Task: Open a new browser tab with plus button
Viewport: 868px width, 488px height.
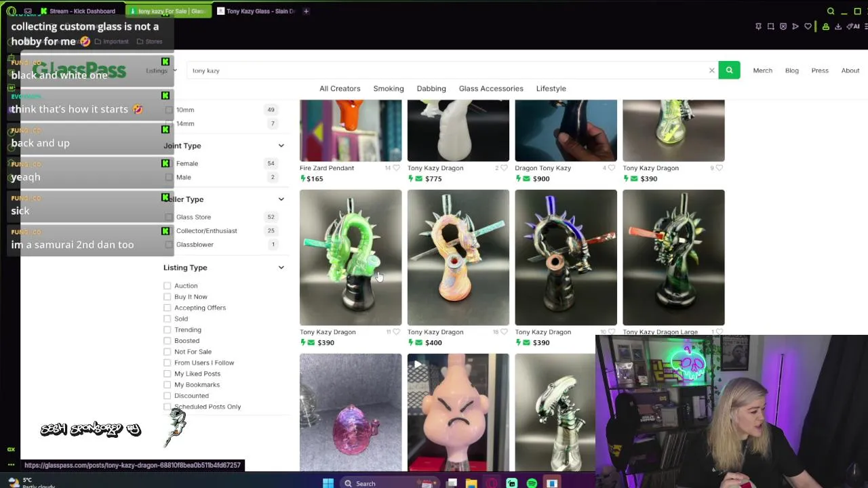Action: [306, 11]
